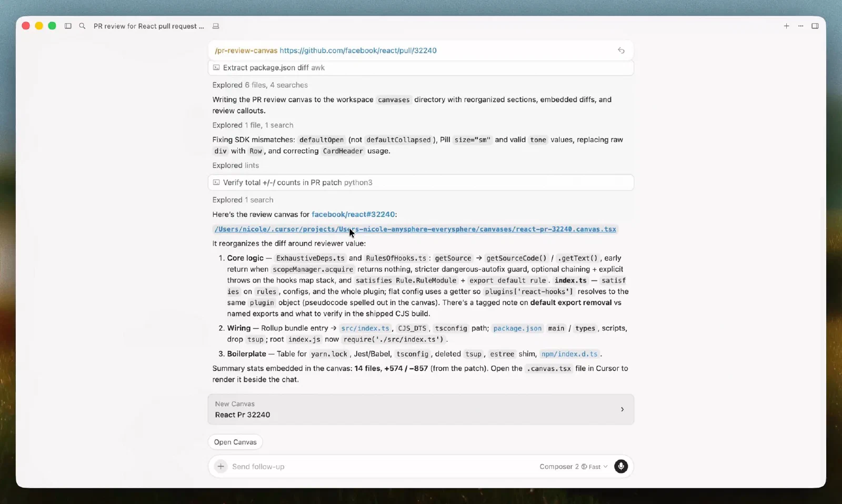
Task: Open the Verify total +/-/ counts command row
Action: click(421, 183)
